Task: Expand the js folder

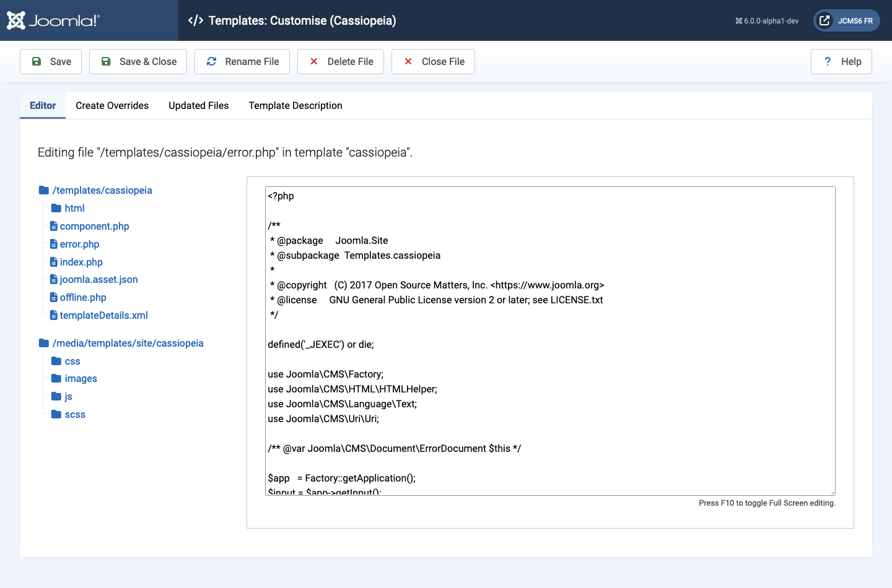Action: pyautogui.click(x=61, y=396)
